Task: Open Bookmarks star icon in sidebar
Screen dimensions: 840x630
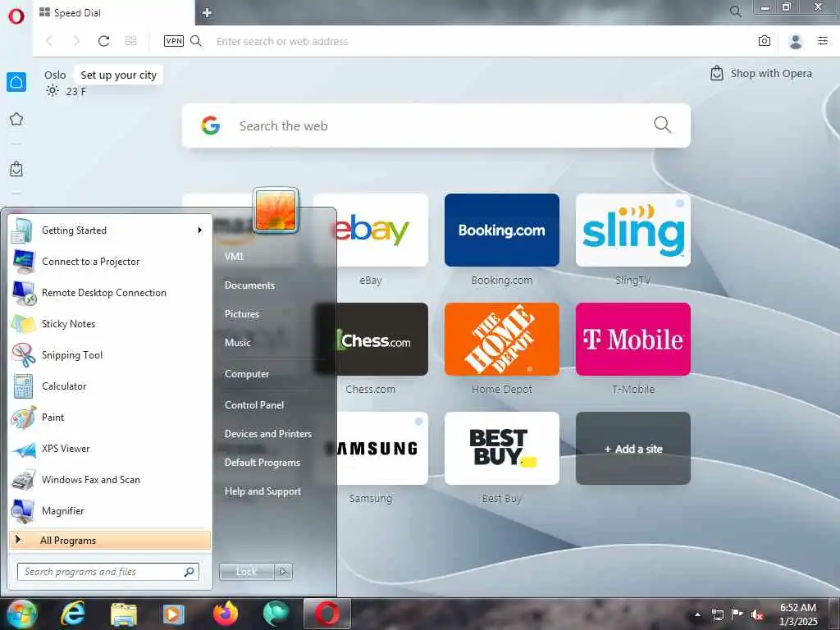Action: 16,119
